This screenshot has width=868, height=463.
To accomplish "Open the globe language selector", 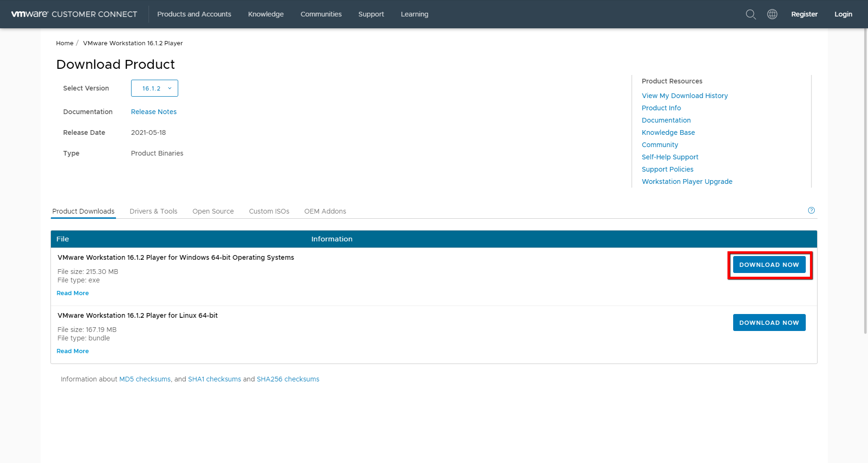I will 772,14.
